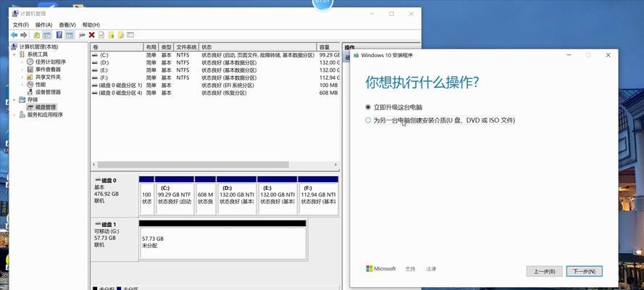The height and width of the screenshot is (290, 644).
Task: Sort by the 文件系统 column header
Action: coord(186,47)
